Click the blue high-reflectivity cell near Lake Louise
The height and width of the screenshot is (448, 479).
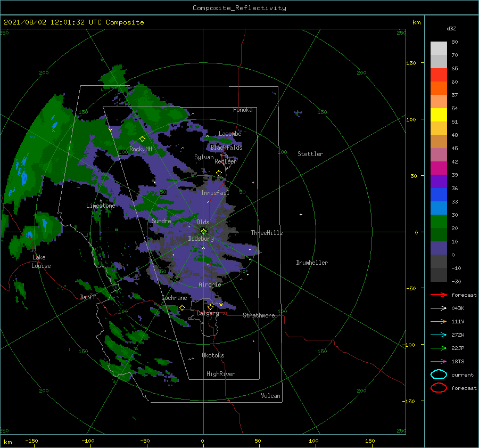30,235
